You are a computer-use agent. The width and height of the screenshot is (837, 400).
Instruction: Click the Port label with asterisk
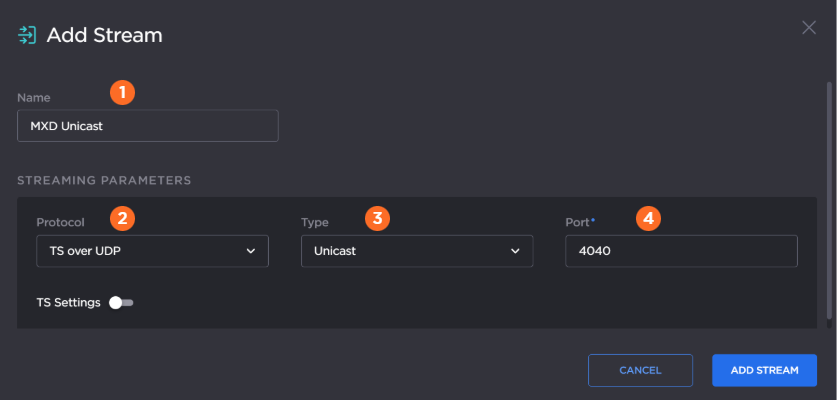click(x=580, y=221)
